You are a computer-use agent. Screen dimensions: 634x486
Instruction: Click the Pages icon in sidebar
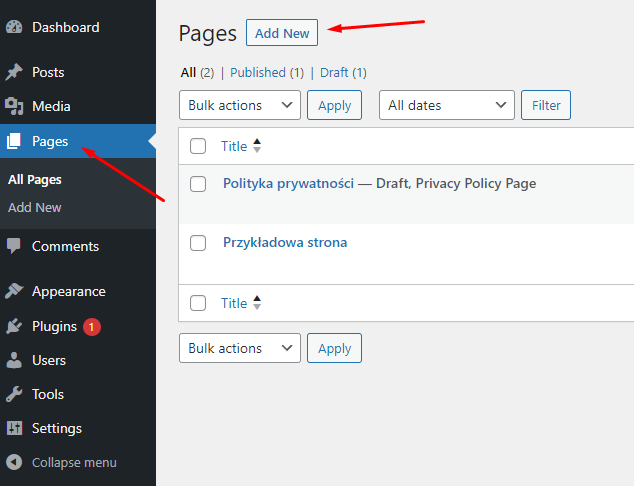(13, 141)
